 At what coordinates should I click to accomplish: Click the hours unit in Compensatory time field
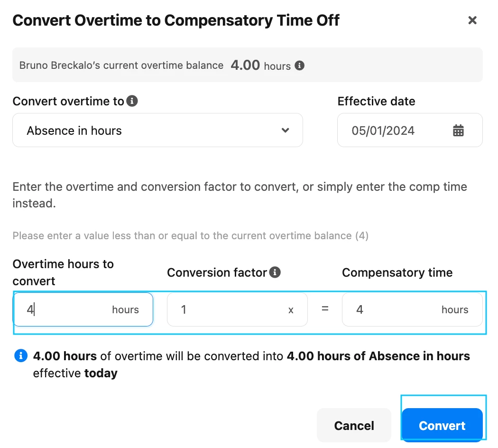click(x=455, y=310)
